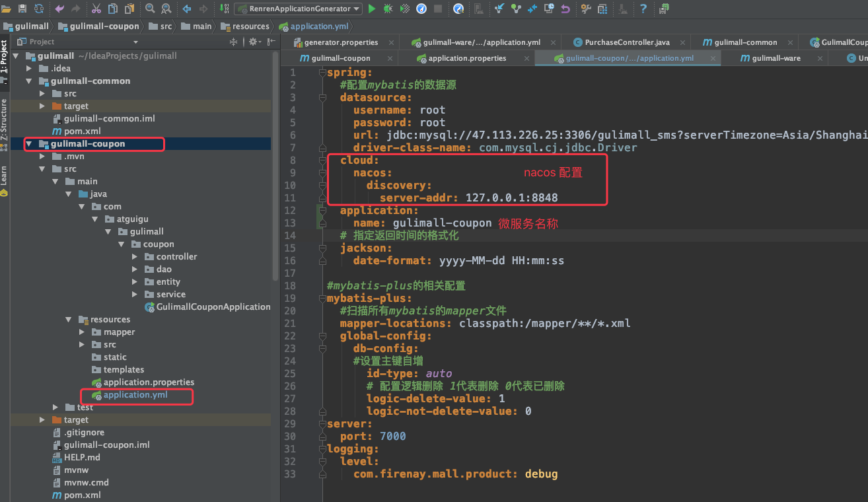Collapse the java source folder
Screen dimensions: 868x502
[69, 194]
